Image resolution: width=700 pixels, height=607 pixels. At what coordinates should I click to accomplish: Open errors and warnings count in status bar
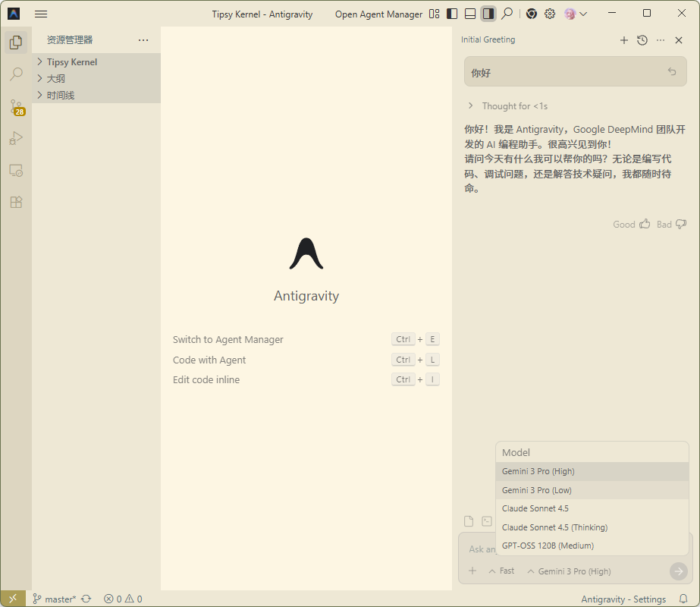click(x=123, y=599)
